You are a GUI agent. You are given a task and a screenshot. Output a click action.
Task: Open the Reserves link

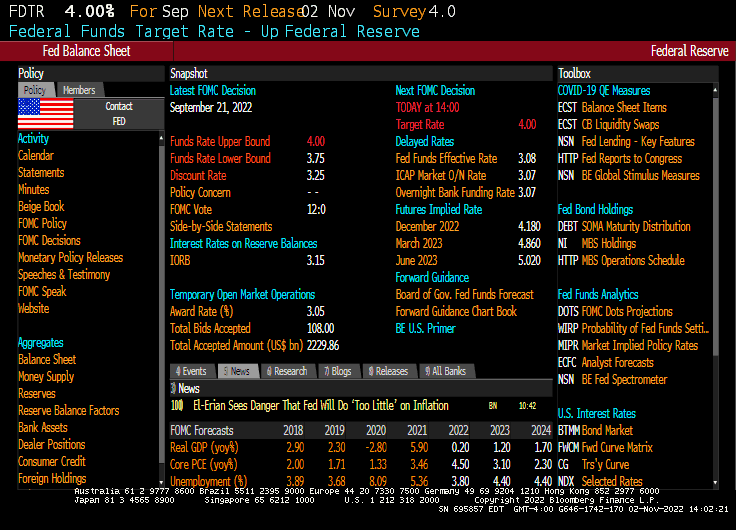point(37,393)
